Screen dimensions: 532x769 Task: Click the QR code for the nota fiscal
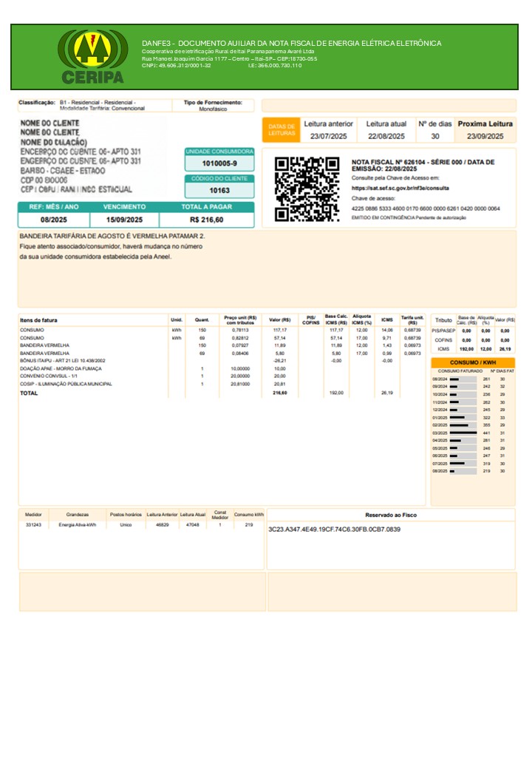[307, 189]
